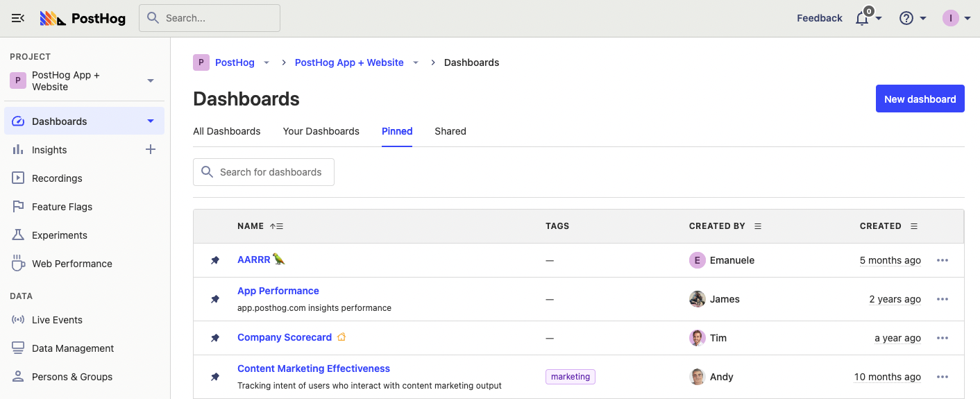
Task: Click the plus icon next to Insights
Action: pos(150,149)
